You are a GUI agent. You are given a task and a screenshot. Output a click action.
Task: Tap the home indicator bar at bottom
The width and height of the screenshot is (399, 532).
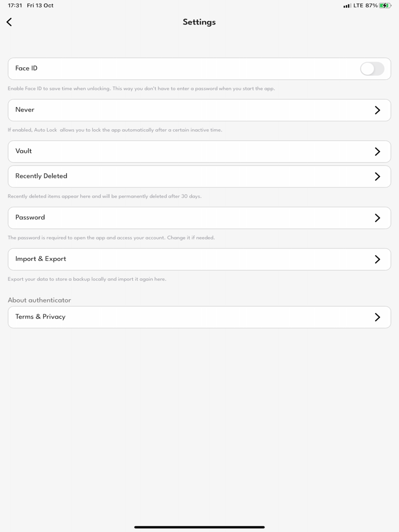click(199, 526)
